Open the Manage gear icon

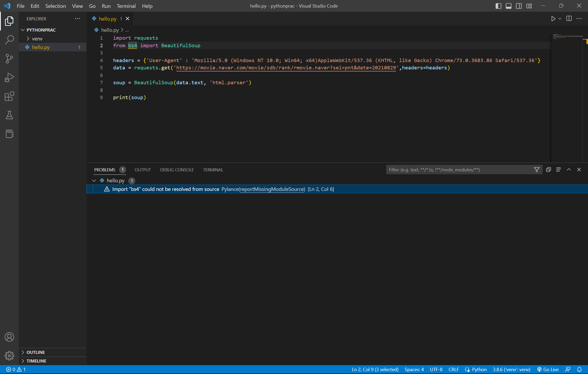click(x=9, y=355)
